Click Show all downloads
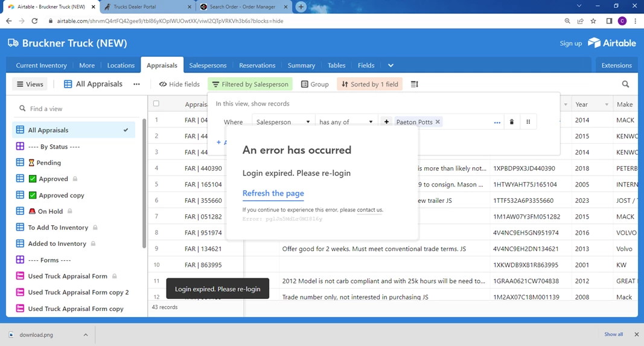 613,334
